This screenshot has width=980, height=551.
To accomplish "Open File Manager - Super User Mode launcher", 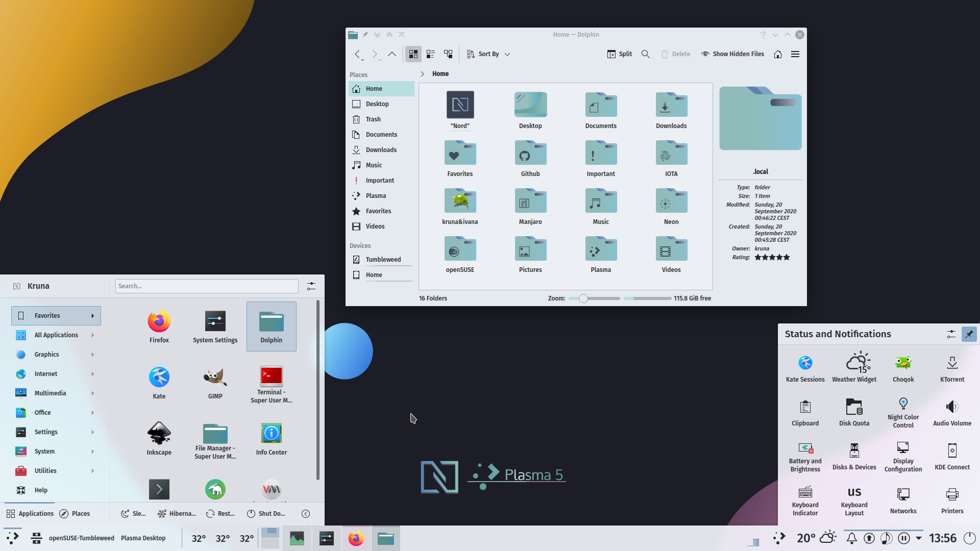I will click(215, 441).
